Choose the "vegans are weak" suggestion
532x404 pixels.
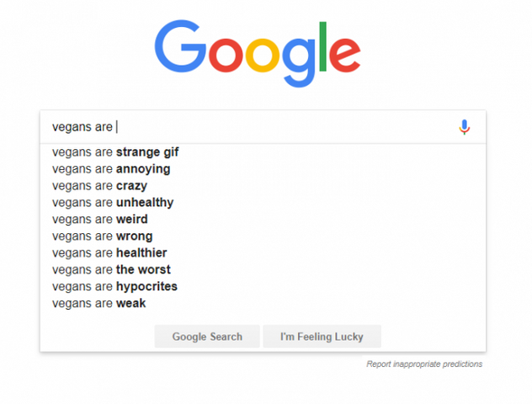pos(98,304)
